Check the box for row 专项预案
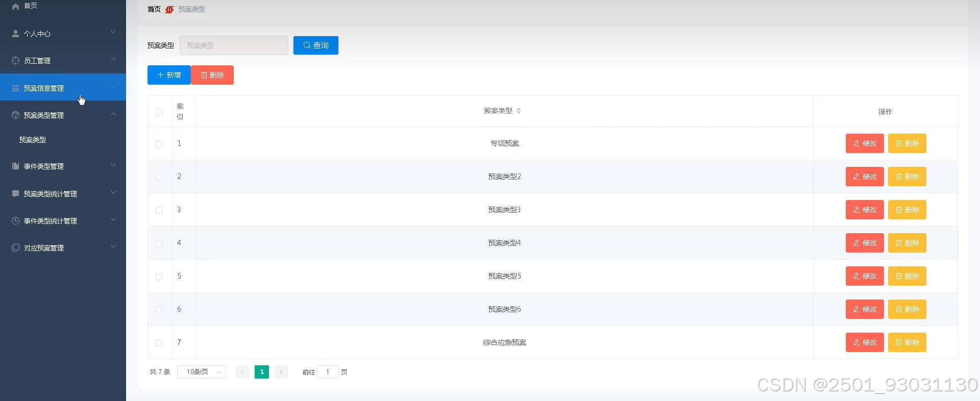This screenshot has width=980, height=401. coord(159,144)
